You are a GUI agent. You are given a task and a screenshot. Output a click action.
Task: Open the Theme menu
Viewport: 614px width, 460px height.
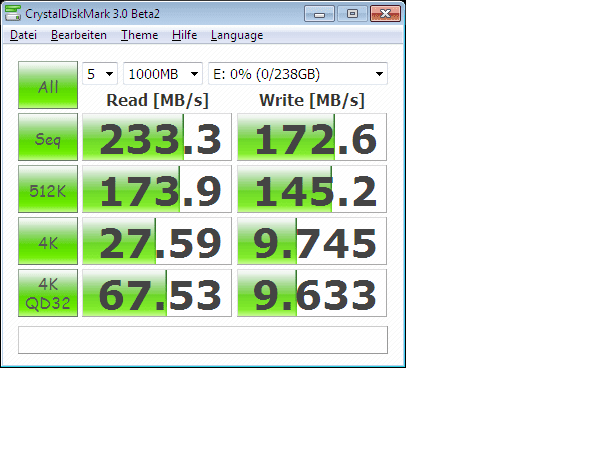[x=139, y=35]
